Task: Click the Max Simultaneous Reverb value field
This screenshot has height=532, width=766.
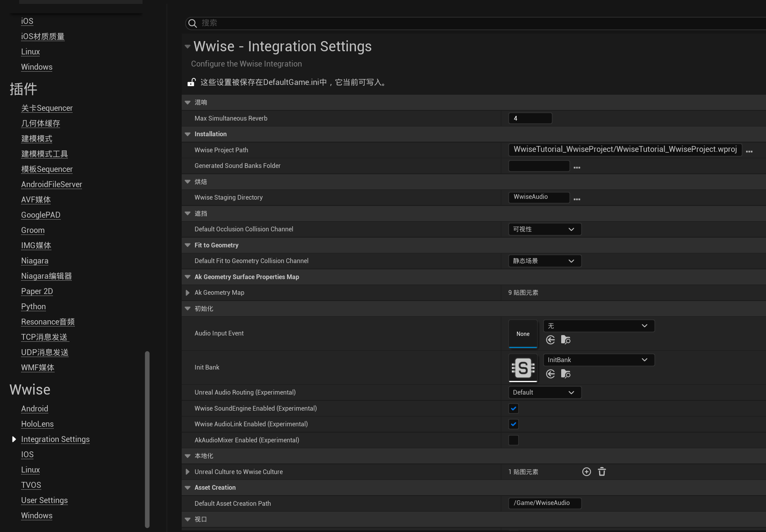Action: click(530, 118)
